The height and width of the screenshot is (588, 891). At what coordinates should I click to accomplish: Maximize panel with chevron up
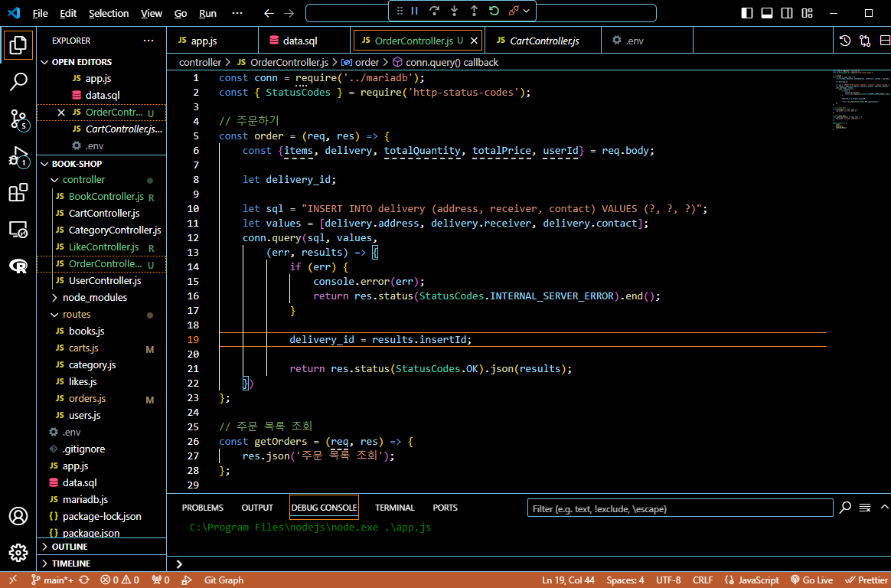click(884, 508)
